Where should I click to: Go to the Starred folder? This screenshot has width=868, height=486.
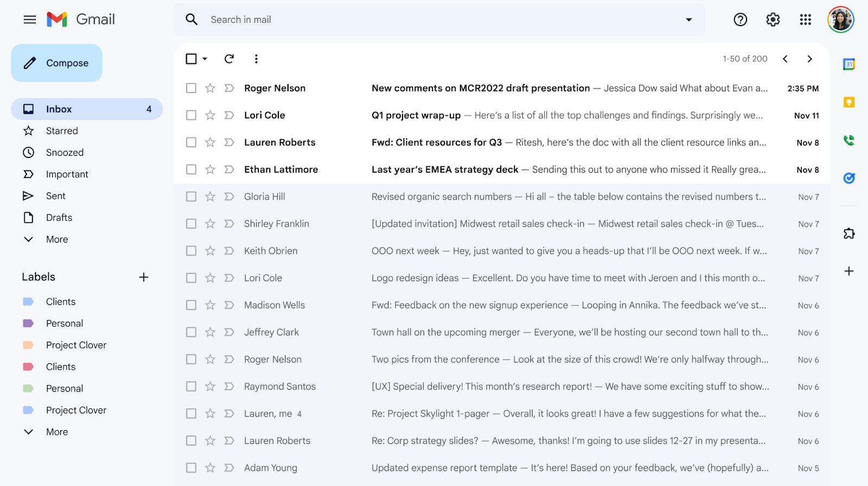tap(62, 131)
